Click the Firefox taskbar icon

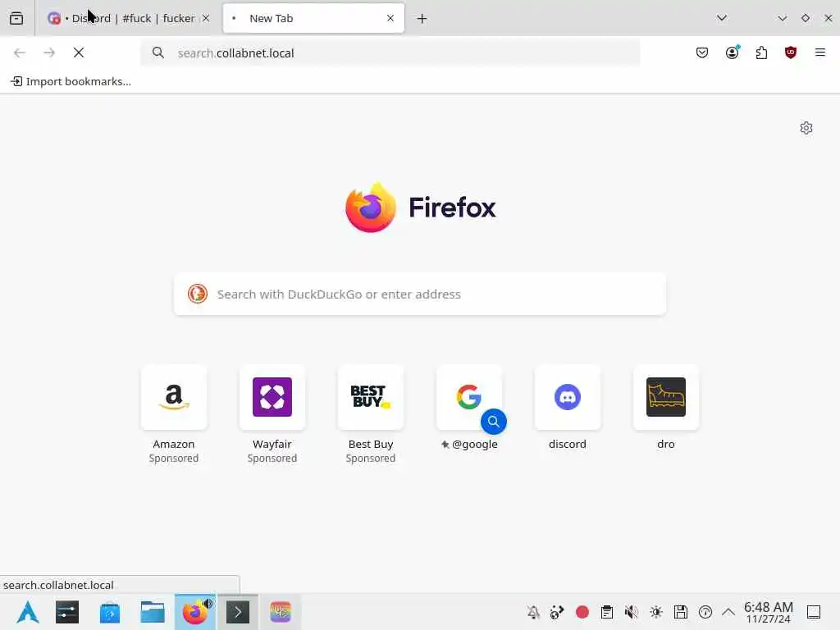(x=195, y=612)
